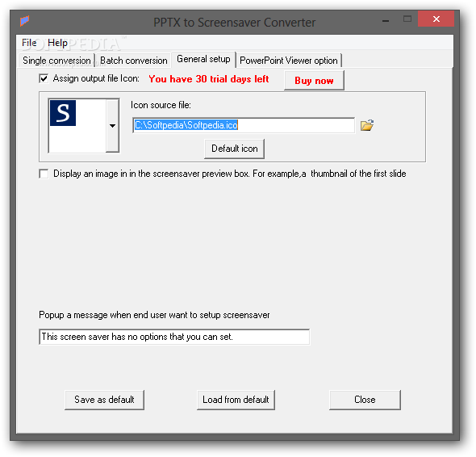Click the Buy now button
Screen dimensions: 476x457
click(x=314, y=81)
